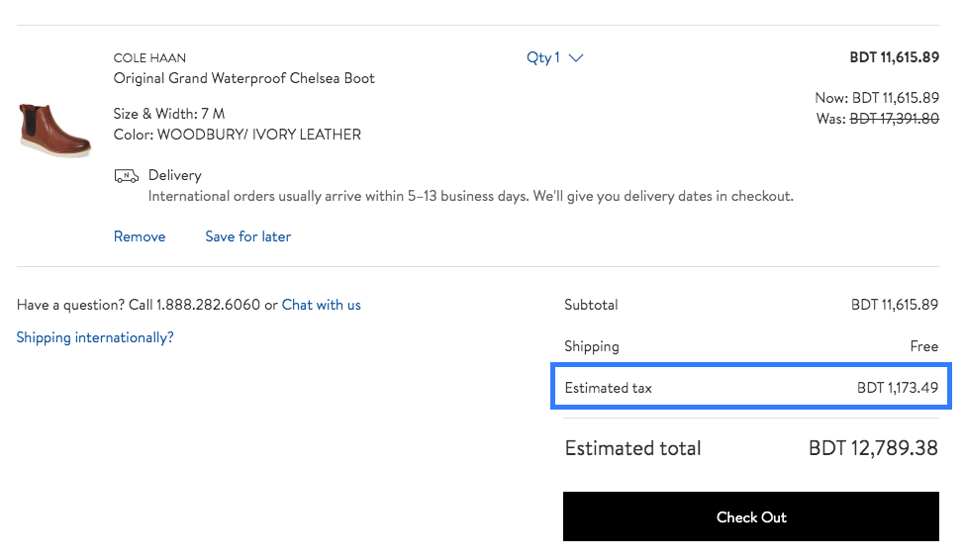Viewport: 964px width, 560px height.
Task: Click the 1.888.282.6060 phone number
Action: (208, 305)
